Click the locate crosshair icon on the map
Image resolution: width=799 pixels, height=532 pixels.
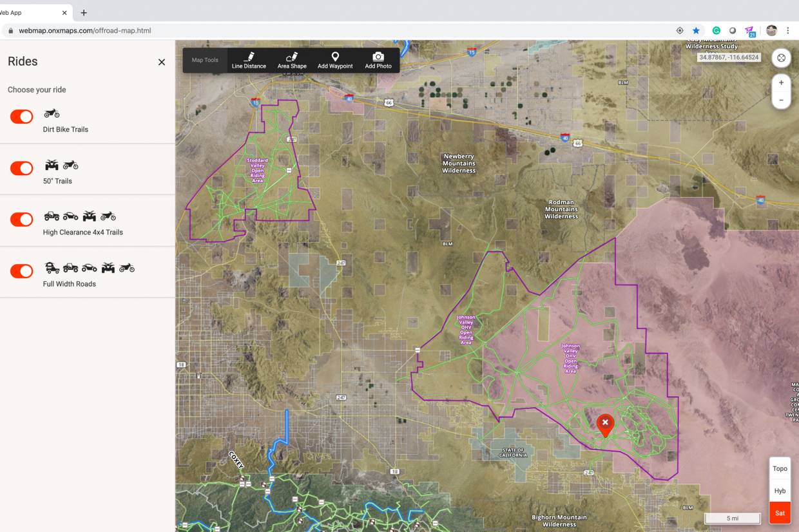tap(780, 57)
